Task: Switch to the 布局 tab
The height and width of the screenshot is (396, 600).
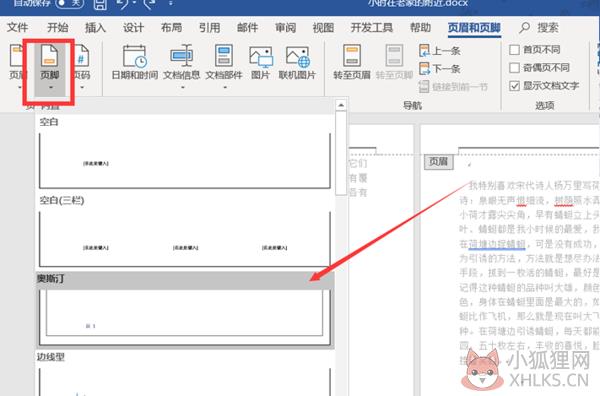Action: pos(171,28)
